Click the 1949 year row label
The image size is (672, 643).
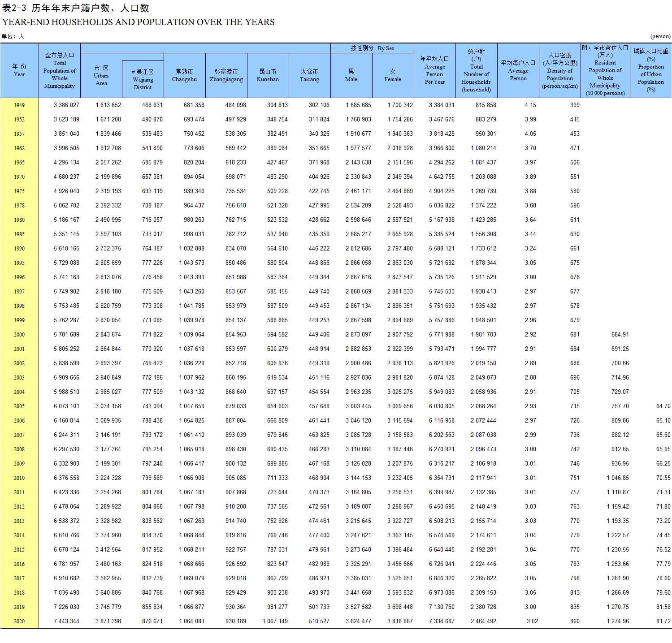pyautogui.click(x=19, y=105)
